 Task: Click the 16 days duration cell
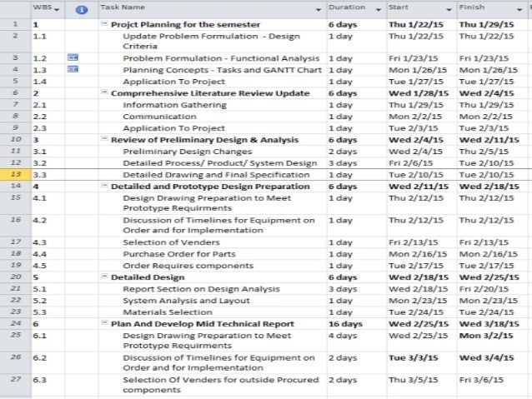point(346,323)
